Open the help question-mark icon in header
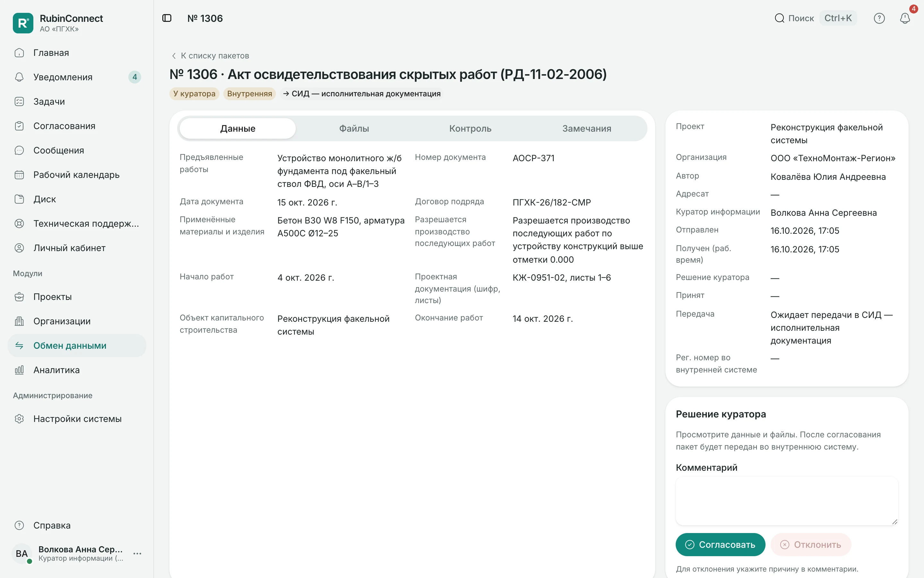The image size is (924, 578). 879,18
